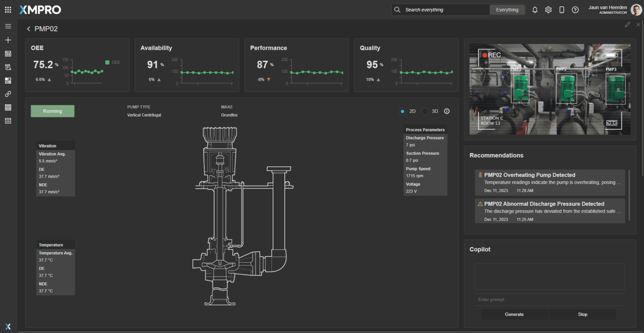Open the app launcher grid icon
The image size is (644, 333).
8,10
